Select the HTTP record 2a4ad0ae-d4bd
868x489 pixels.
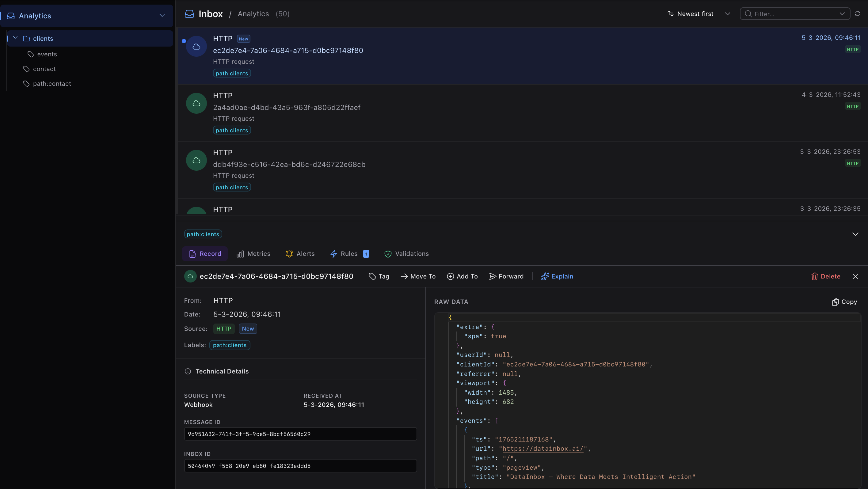point(286,108)
